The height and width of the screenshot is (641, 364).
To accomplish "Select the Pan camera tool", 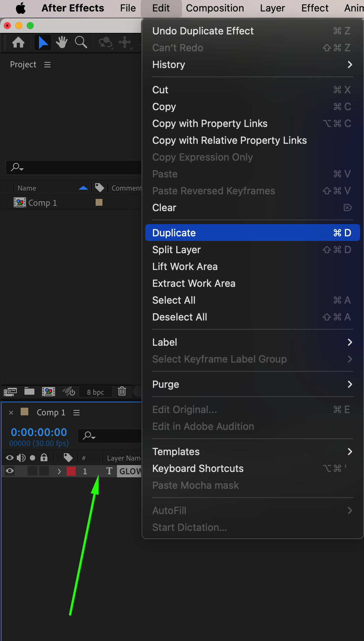I will (125, 42).
